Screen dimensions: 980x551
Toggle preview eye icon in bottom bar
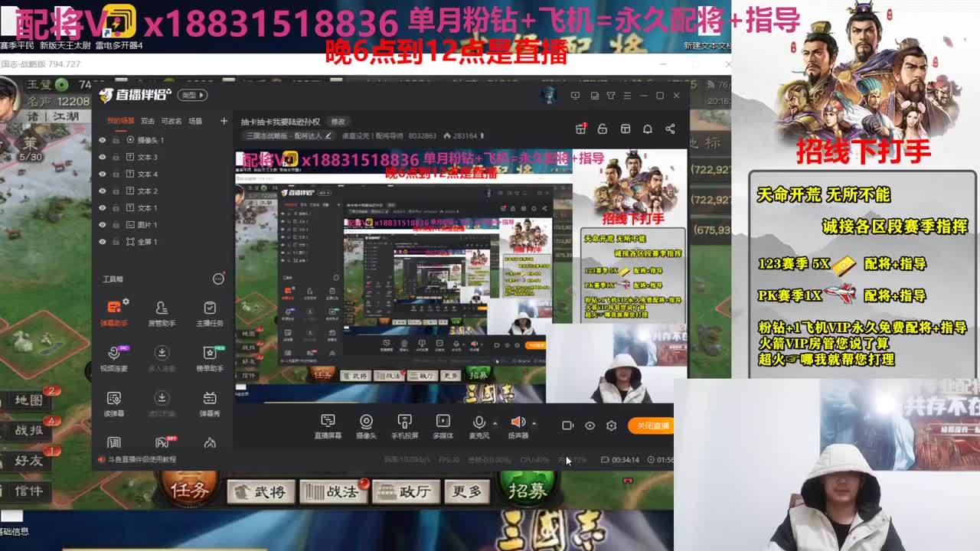590,425
